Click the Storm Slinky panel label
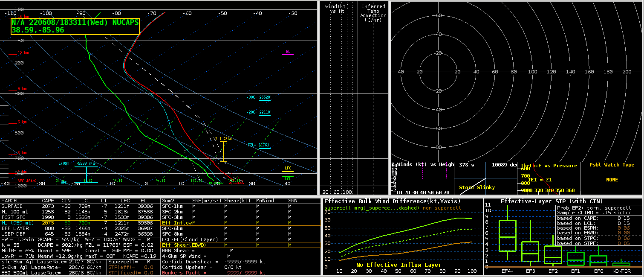 click(x=477, y=187)
